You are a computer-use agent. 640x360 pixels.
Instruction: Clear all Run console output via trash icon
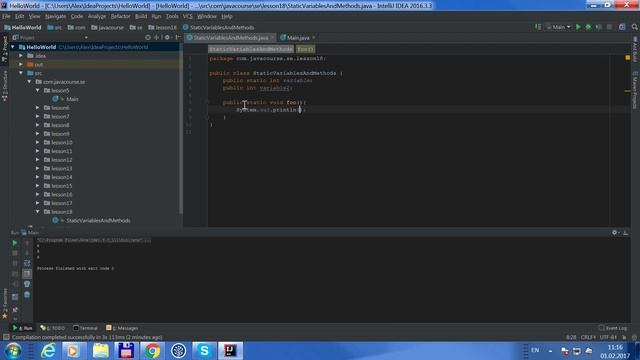coord(27,294)
